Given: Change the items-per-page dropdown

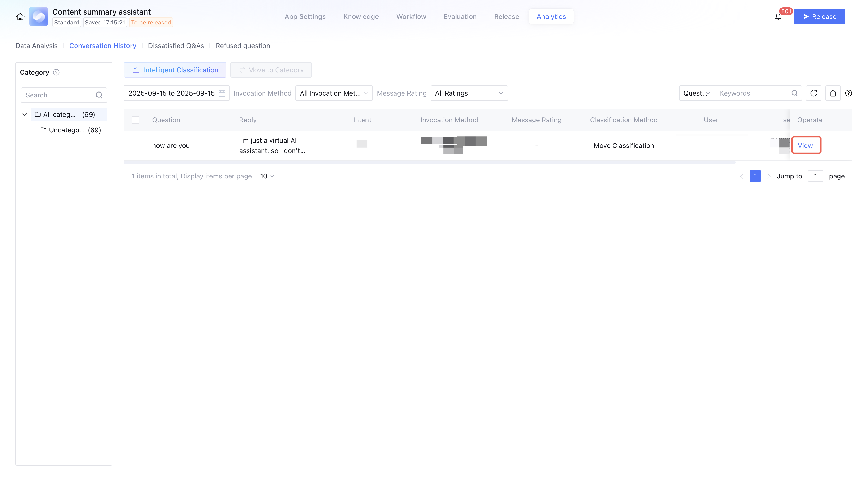Looking at the screenshot, I should tap(267, 176).
